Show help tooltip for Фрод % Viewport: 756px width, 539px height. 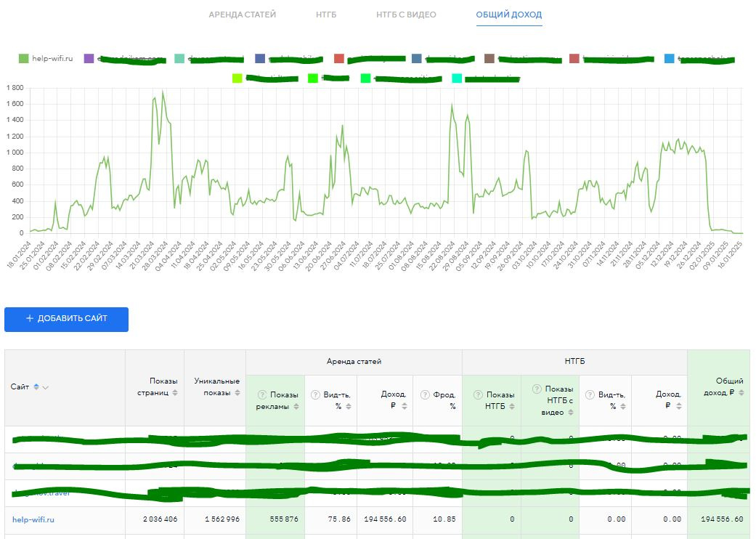coord(425,395)
